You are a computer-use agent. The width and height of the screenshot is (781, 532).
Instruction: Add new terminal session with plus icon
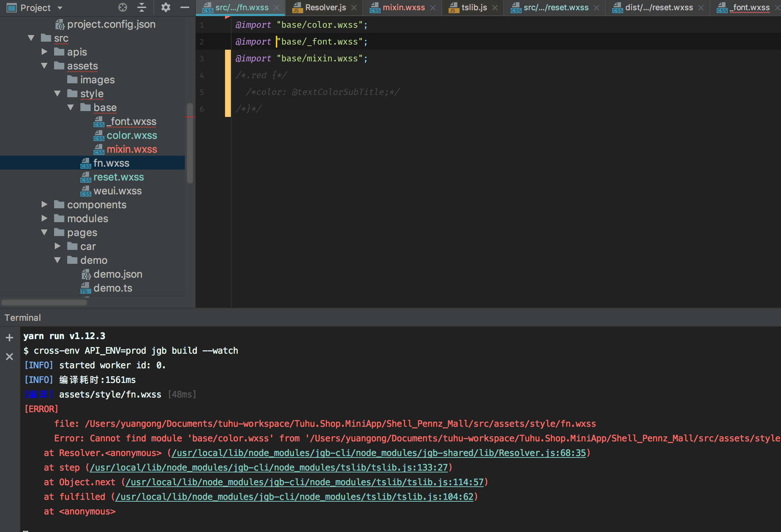(9, 337)
